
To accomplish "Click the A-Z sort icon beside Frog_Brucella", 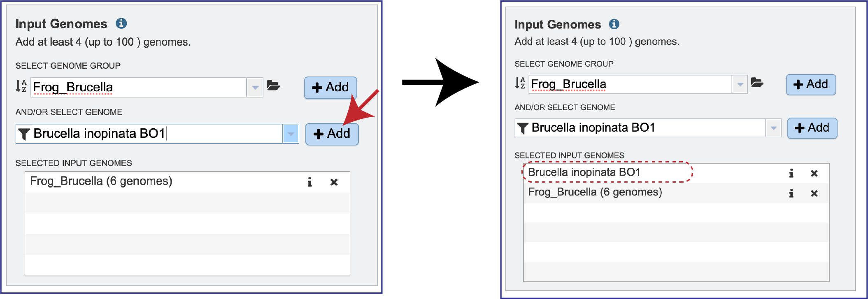I will click(21, 87).
